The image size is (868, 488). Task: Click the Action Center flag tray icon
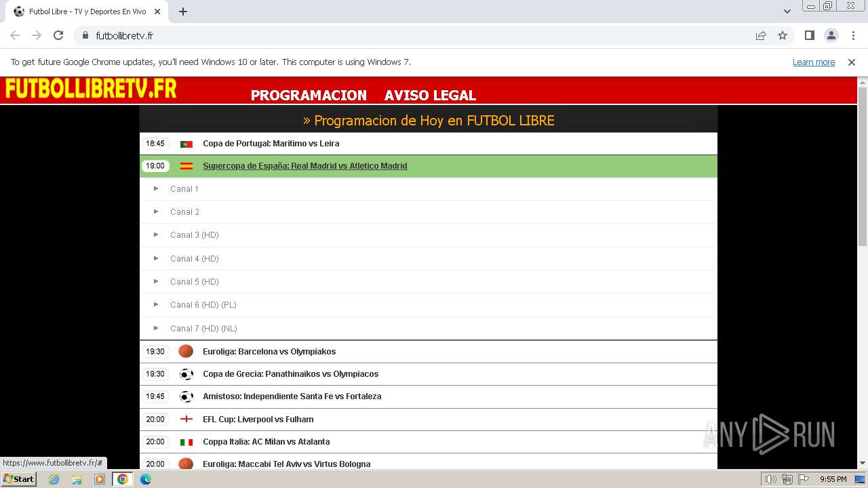(x=803, y=479)
